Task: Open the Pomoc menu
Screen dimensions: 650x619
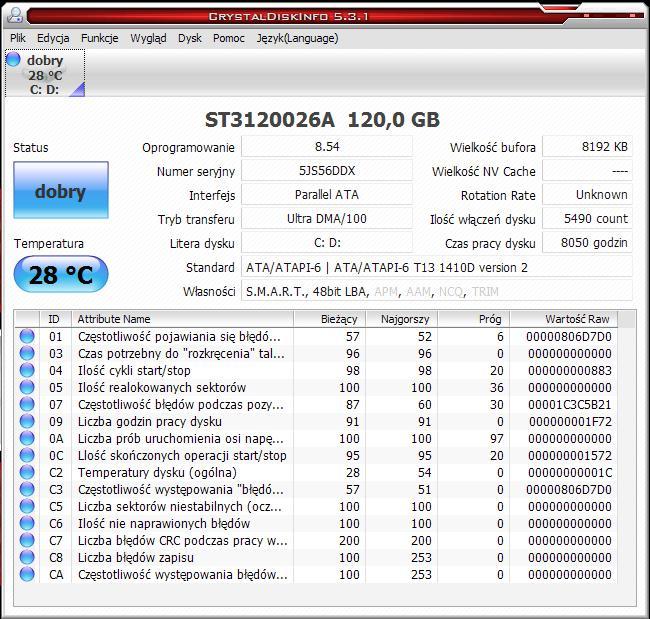Action: point(229,38)
